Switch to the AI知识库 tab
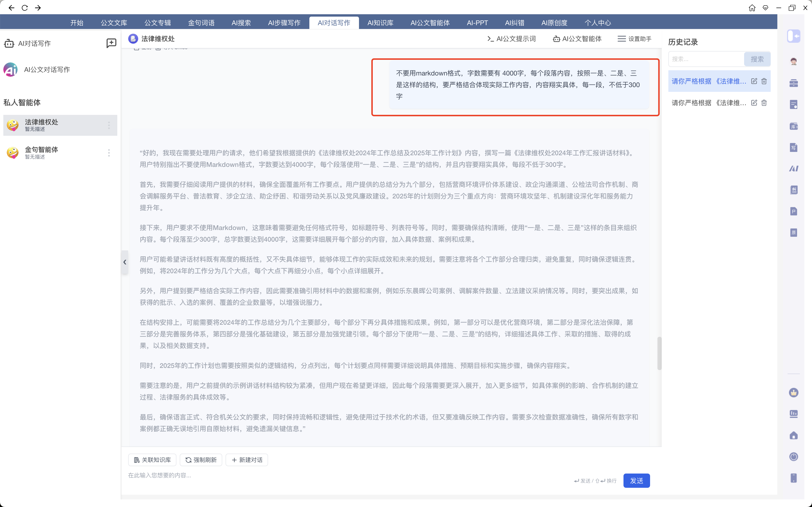This screenshot has width=812, height=507. pos(380,23)
